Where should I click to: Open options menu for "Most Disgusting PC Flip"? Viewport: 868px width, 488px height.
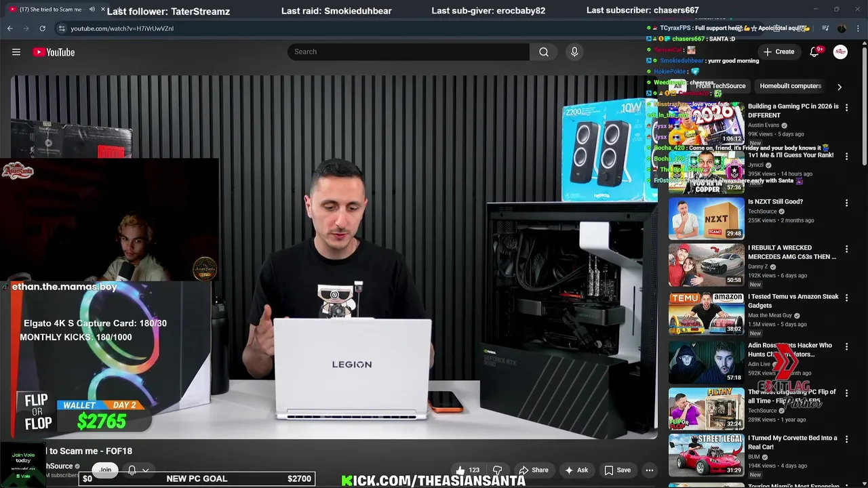[846, 393]
